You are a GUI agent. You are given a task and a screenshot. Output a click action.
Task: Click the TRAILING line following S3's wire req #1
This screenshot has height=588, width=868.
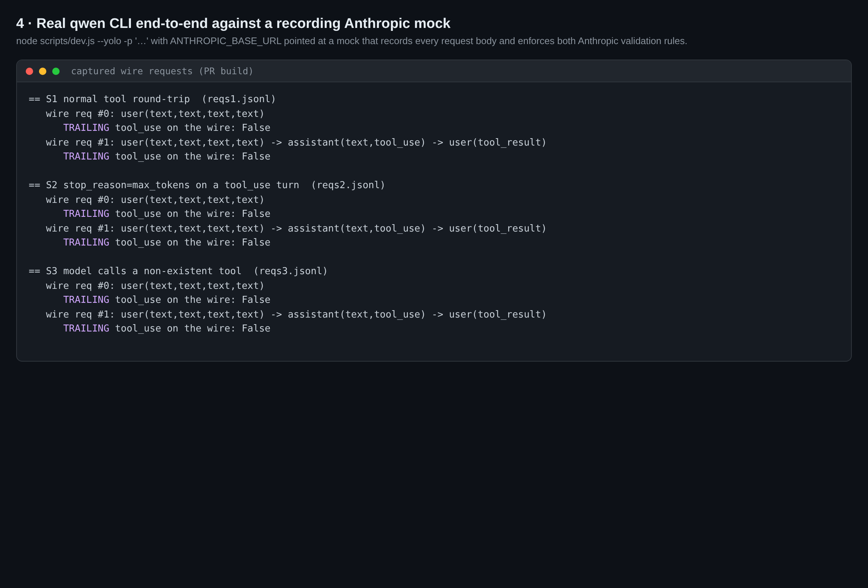click(x=167, y=329)
